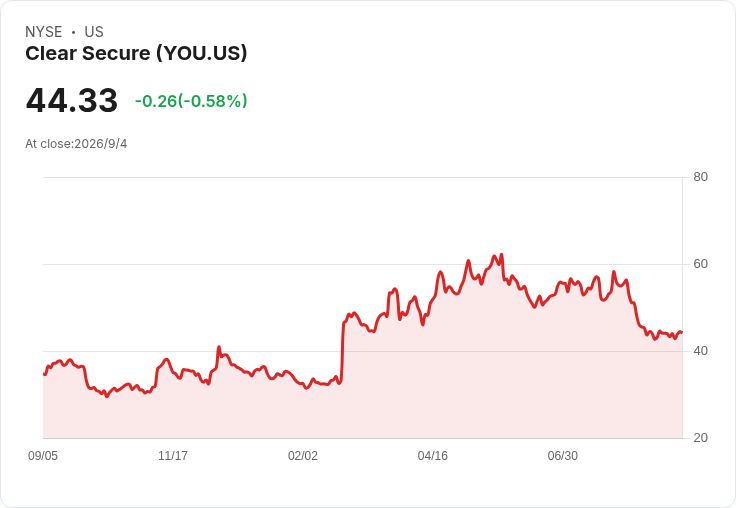Select the 04/16 date axis label
736x508 pixels.
tap(433, 455)
